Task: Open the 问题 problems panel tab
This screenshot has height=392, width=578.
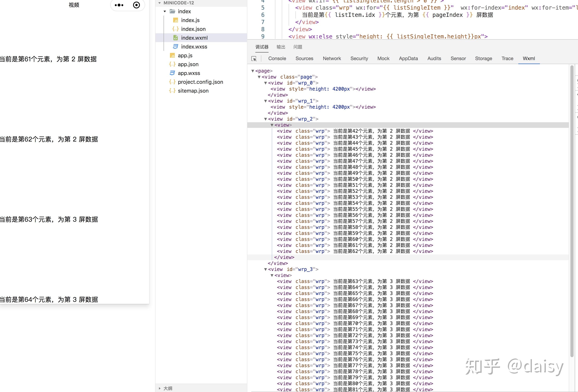Action: (298, 47)
